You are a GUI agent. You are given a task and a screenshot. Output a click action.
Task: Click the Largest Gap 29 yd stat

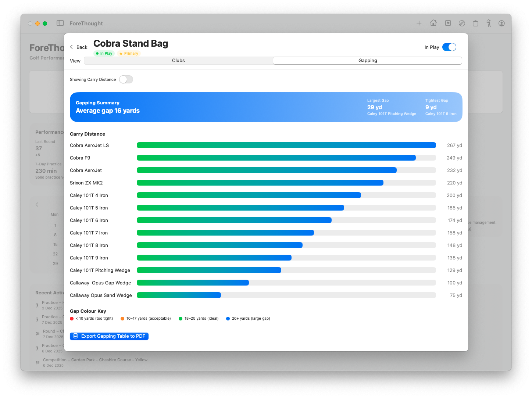click(x=392, y=107)
